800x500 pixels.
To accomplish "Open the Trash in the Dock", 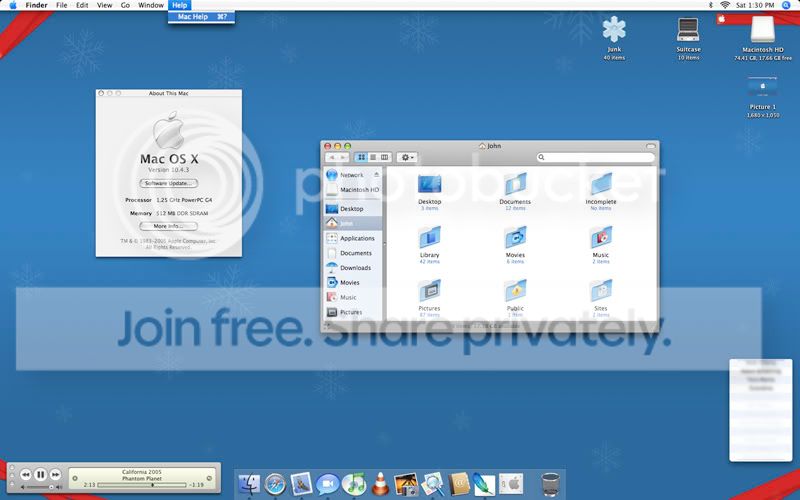I will coord(550,484).
